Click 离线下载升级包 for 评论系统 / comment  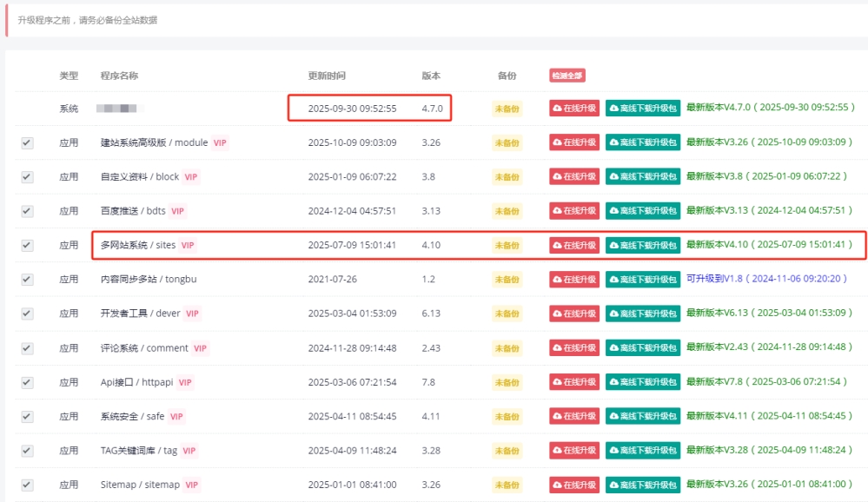point(643,348)
